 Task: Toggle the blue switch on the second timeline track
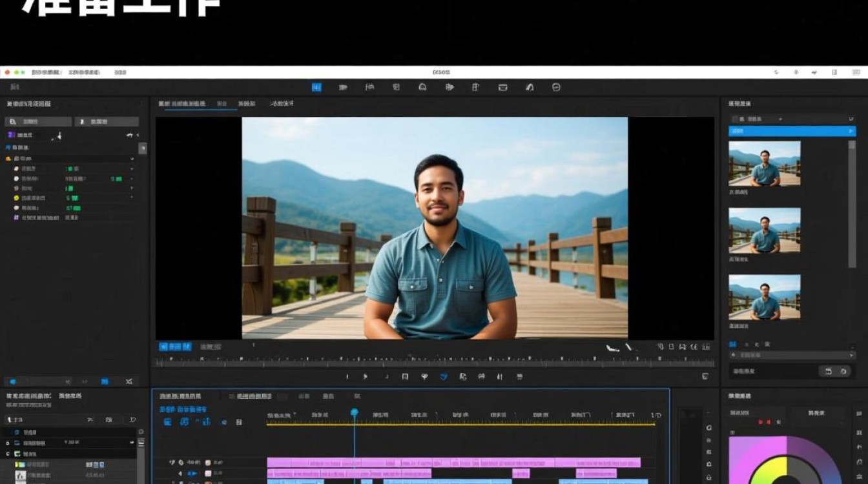pos(192,473)
